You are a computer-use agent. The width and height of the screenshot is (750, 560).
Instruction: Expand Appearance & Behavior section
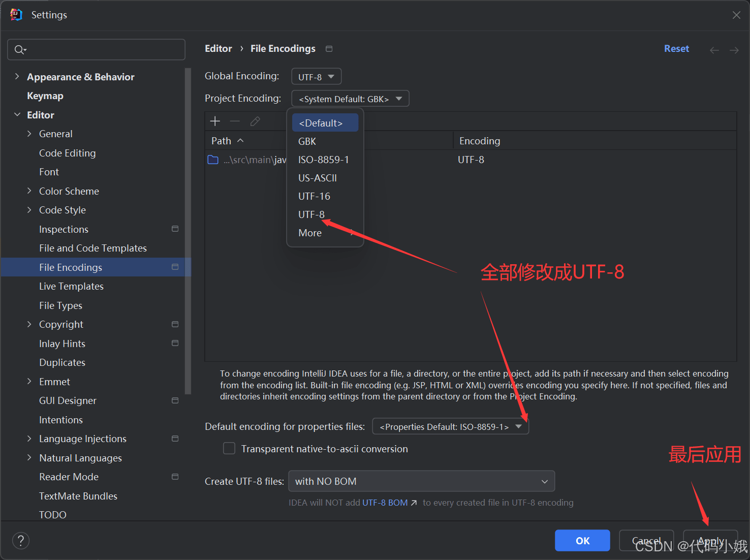click(17, 76)
